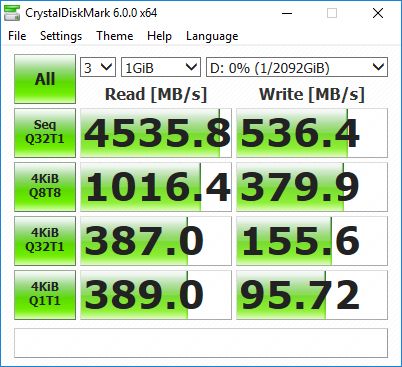Open the Settings menu
This screenshot has height=367, width=402.
(x=61, y=36)
